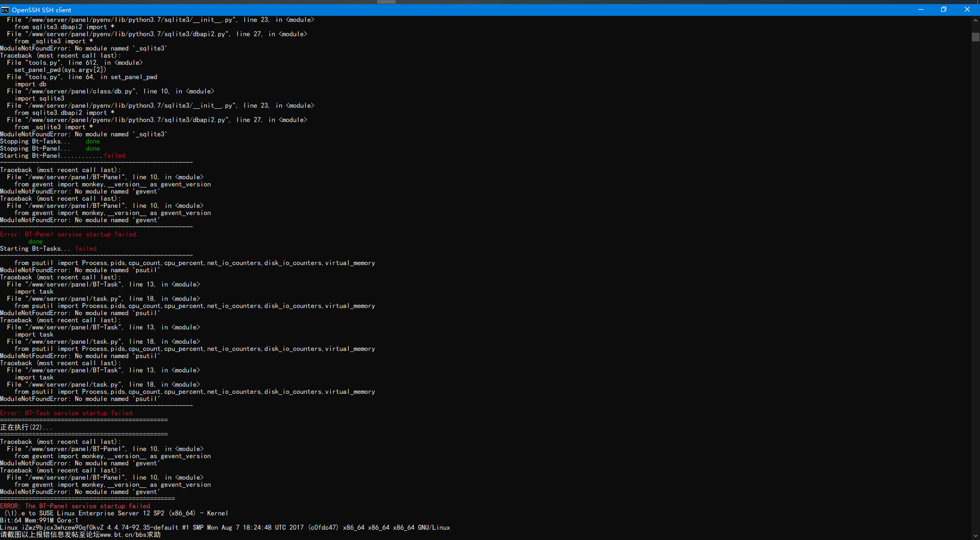Click the '正在执行(22)...' line
980x540 pixels.
26,428
